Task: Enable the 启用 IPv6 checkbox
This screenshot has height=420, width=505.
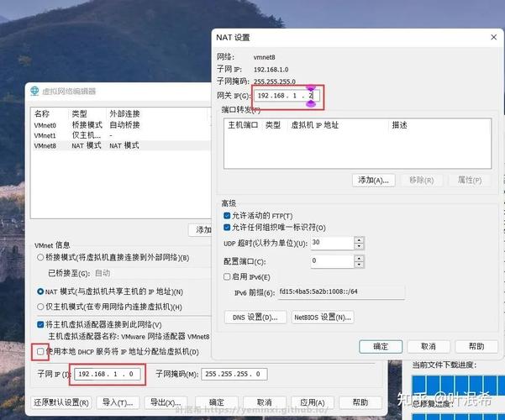Action: (x=227, y=276)
